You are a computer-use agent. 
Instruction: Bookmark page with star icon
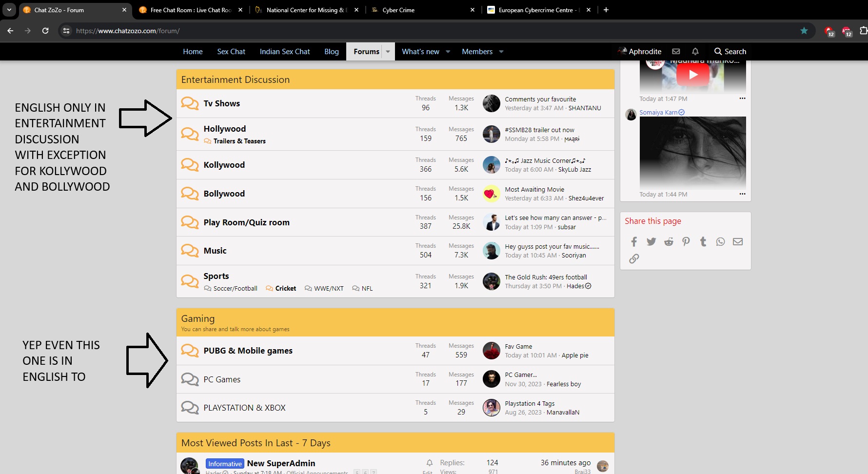804,31
